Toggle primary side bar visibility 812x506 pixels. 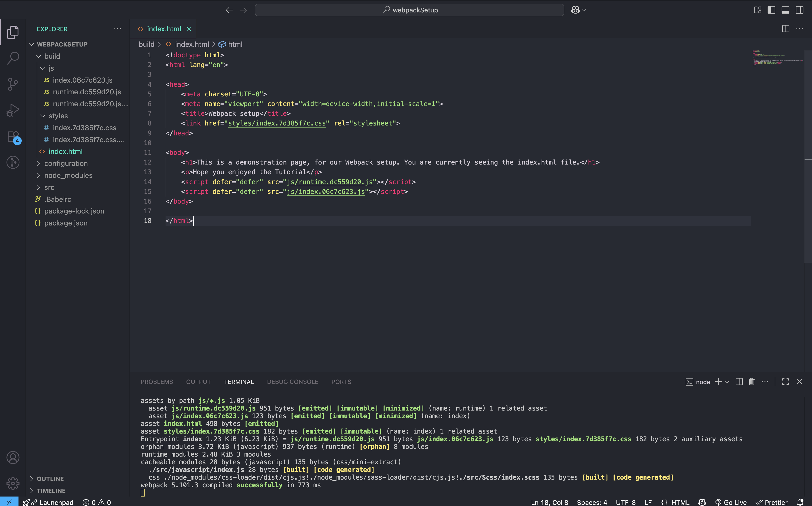771,10
